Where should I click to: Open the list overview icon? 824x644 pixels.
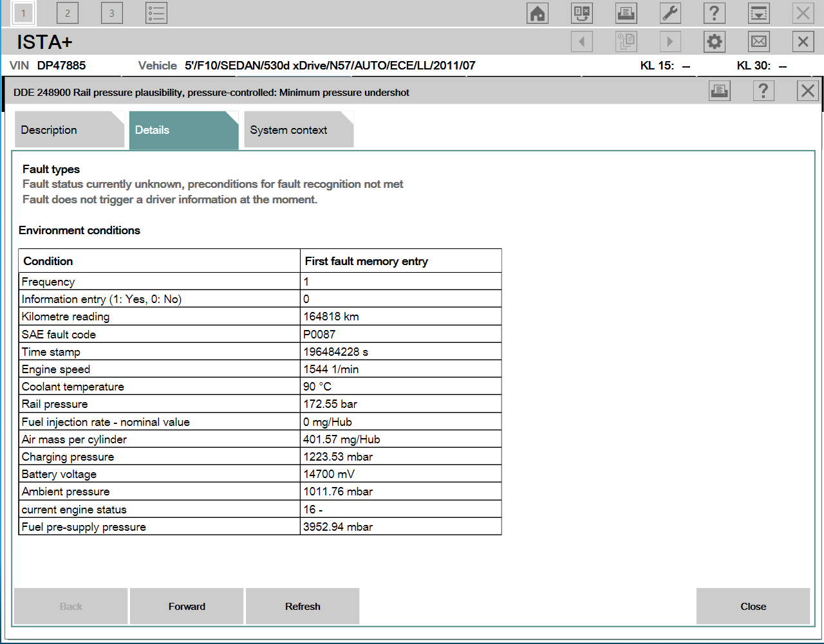(x=156, y=14)
